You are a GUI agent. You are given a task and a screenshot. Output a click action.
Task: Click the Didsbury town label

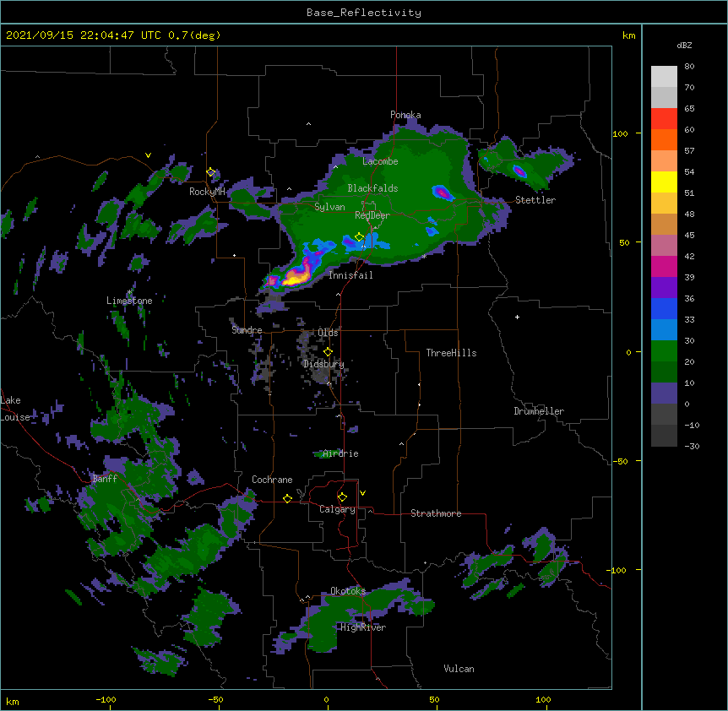point(323,364)
